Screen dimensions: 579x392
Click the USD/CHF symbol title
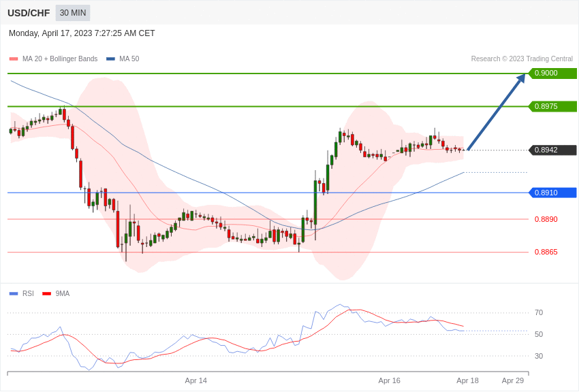29,13
